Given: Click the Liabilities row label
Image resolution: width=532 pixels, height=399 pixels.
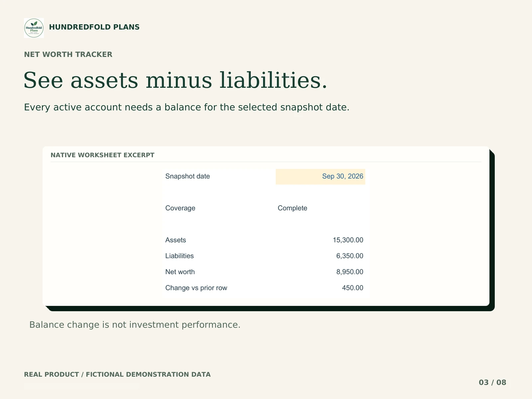Looking at the screenshot, I should [180, 256].
